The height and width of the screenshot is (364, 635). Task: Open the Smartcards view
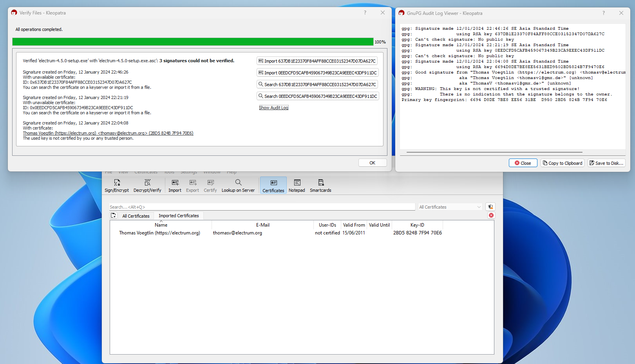(320, 186)
